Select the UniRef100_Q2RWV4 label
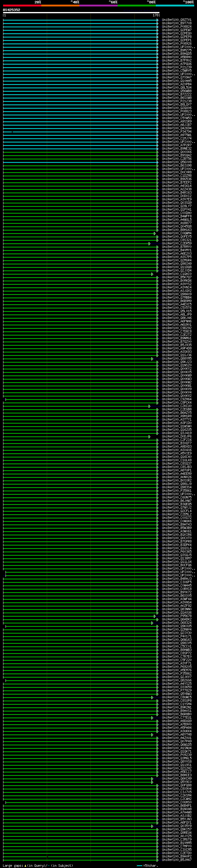Viewport: 197px width, 868px height. [x=177, y=629]
